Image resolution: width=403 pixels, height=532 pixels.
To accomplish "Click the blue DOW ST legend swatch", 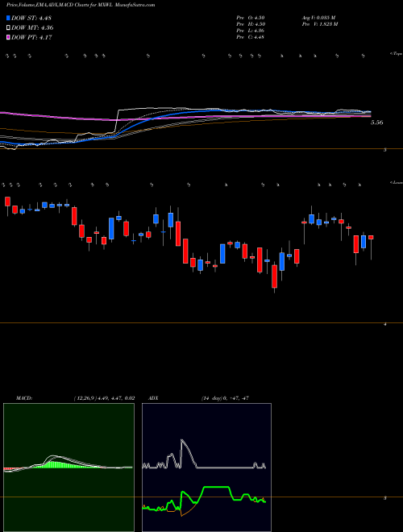I will click(x=9, y=18).
